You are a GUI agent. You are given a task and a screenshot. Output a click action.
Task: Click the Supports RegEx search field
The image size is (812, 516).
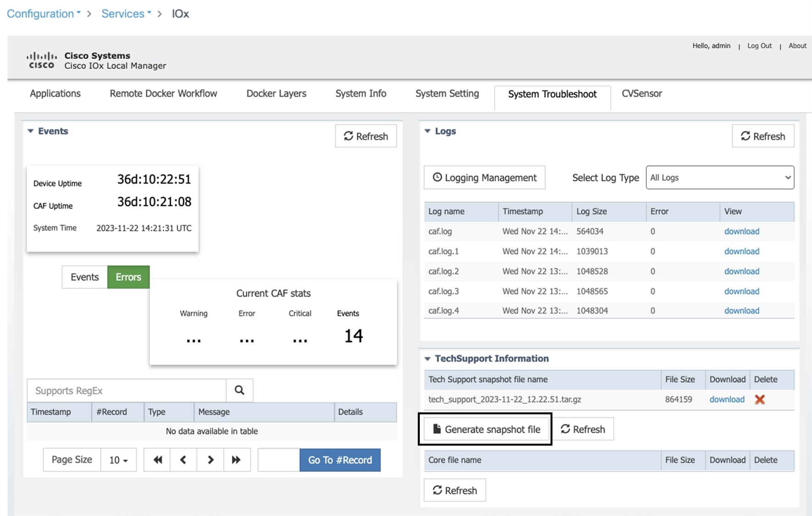tap(127, 391)
